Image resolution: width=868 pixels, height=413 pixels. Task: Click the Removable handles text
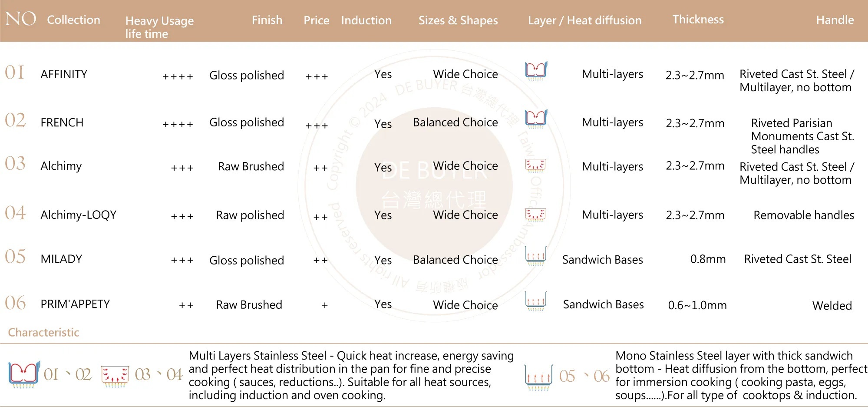803,215
